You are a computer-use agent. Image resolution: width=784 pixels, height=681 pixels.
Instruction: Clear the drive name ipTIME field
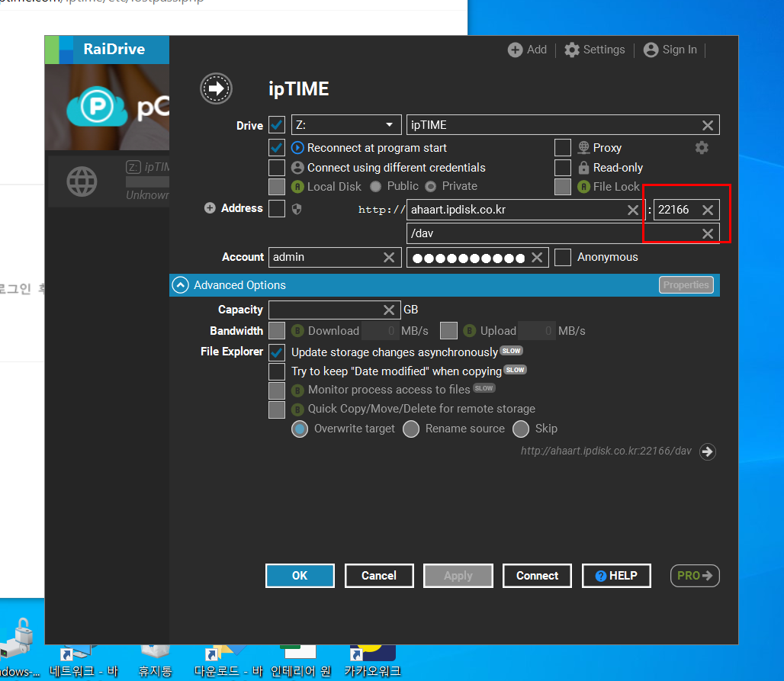coord(708,125)
